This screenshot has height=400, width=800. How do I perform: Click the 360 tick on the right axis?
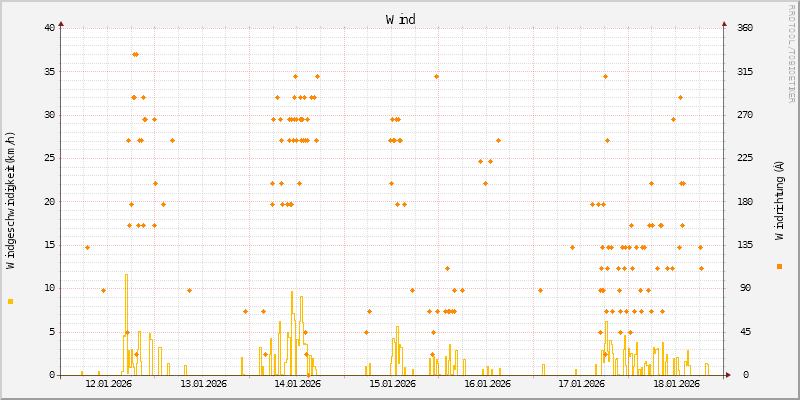tap(745, 27)
